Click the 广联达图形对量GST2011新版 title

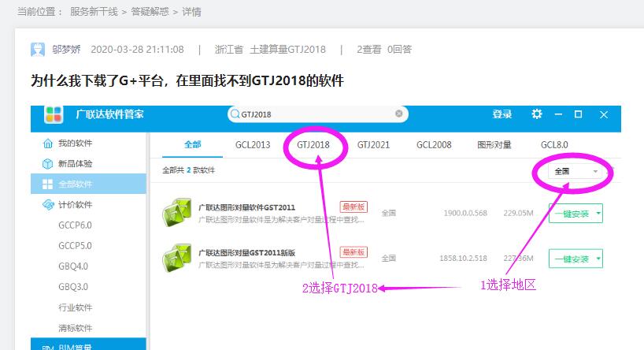click(x=246, y=253)
